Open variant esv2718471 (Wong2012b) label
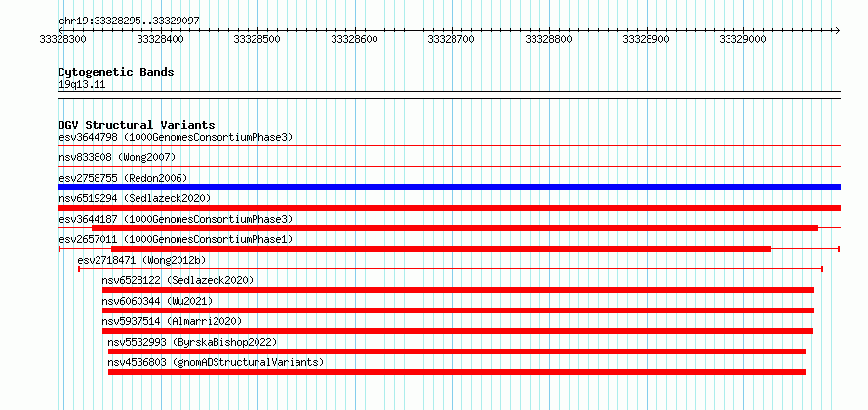This screenshot has height=410, width=868. coord(141,260)
